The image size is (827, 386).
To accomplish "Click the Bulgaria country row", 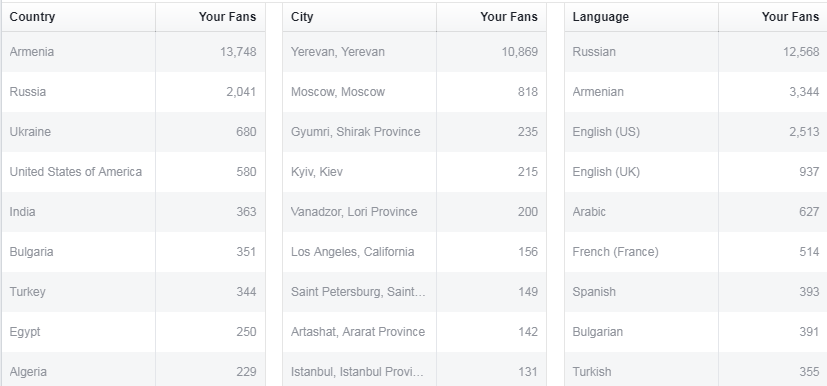I will [x=133, y=252].
